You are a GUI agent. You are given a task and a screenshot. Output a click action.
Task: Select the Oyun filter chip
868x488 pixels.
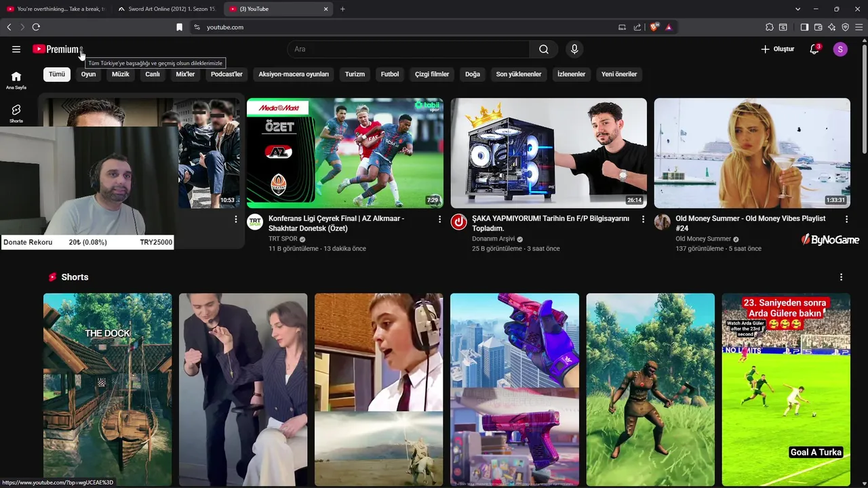tap(88, 74)
